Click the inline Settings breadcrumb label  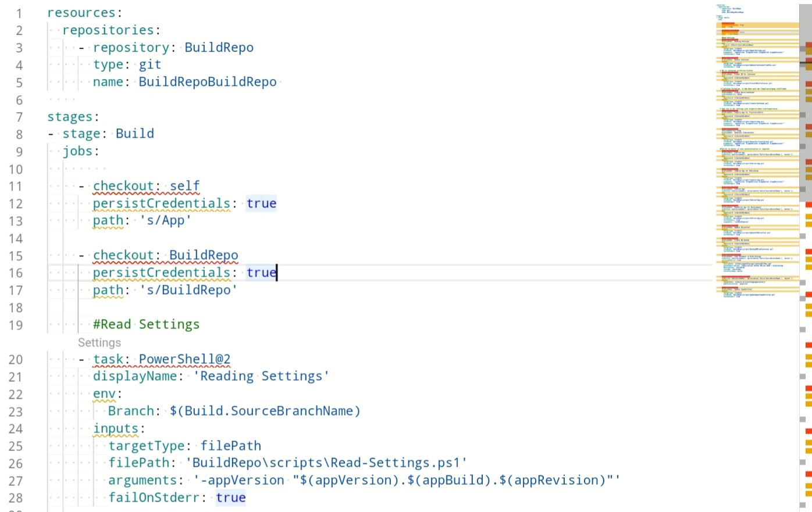click(x=99, y=343)
